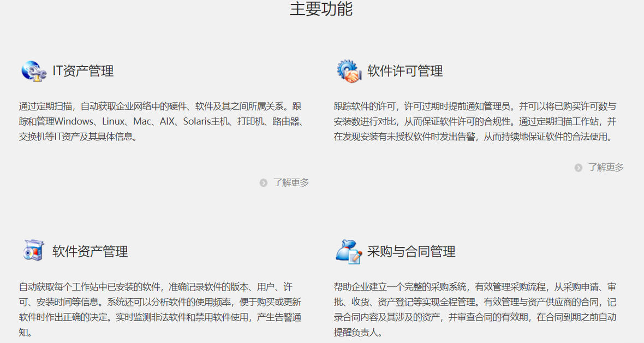Click paragraph starting 跟踪软件的许可

pos(475,121)
